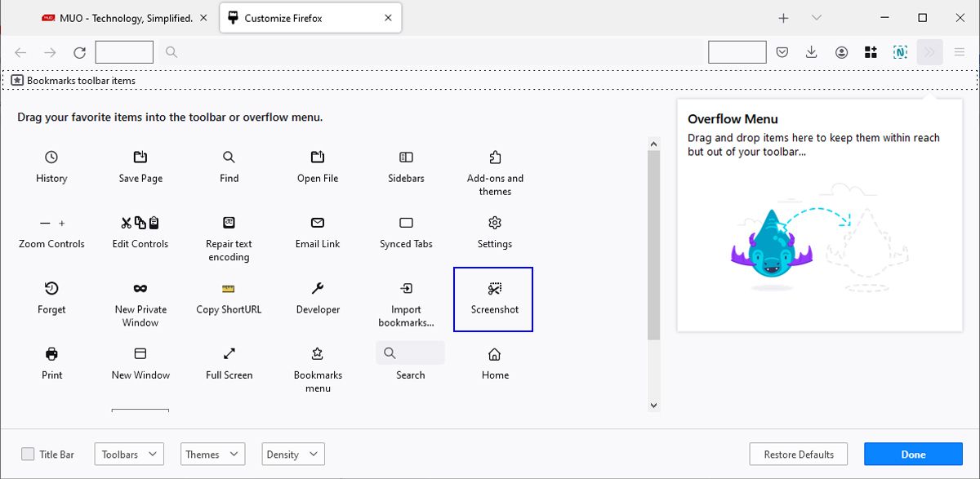Open a new tab with plus button
Viewport: 980px width, 479px height.
pyautogui.click(x=783, y=18)
